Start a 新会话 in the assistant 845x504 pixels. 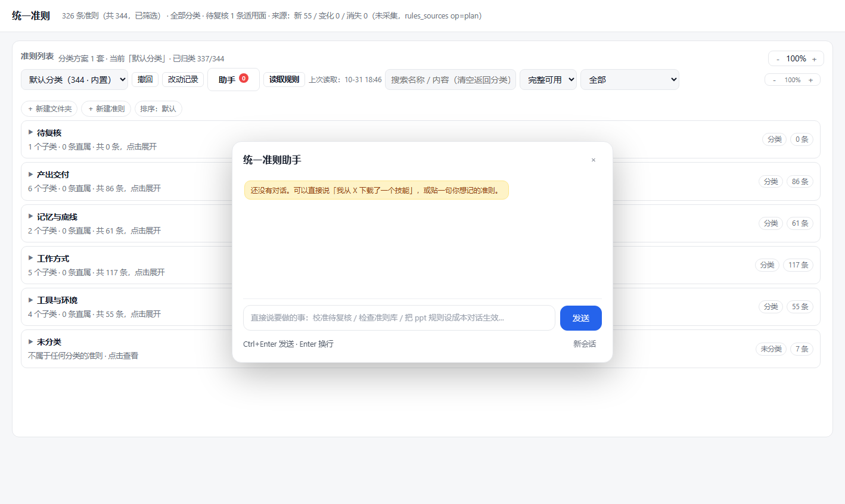tap(585, 344)
